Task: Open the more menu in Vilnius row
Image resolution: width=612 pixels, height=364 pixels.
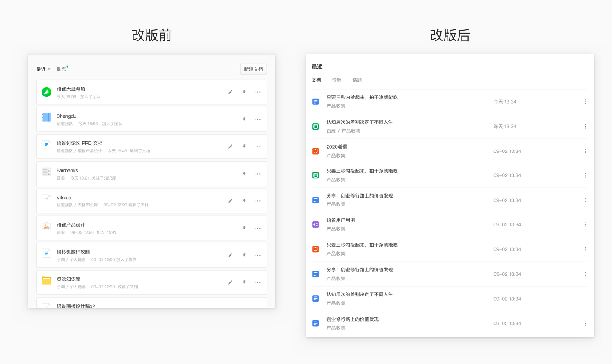Action: click(258, 201)
